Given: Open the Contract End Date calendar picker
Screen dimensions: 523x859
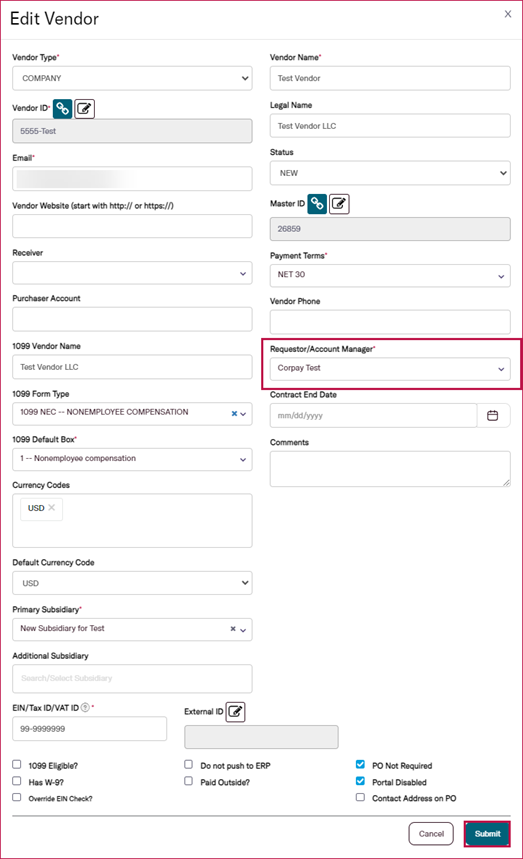Looking at the screenshot, I should point(492,416).
